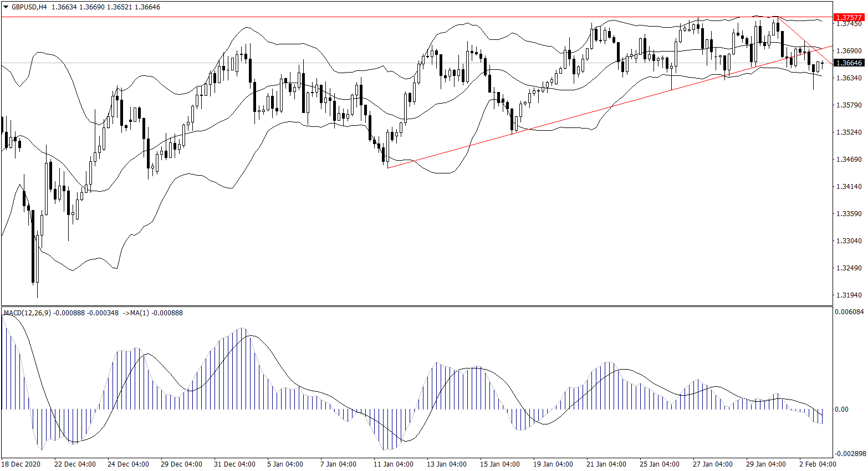
Task: Click the 21 Jan 04:00 time label
Action: (x=606, y=464)
